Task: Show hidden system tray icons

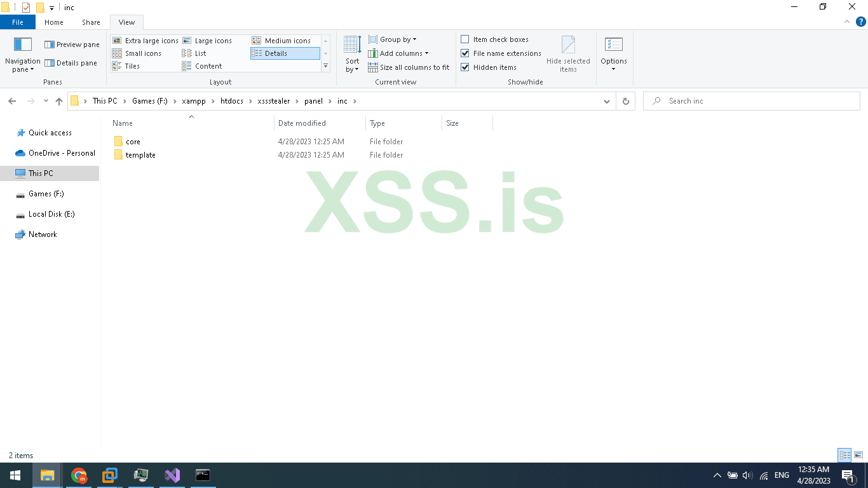Action: coord(717,475)
